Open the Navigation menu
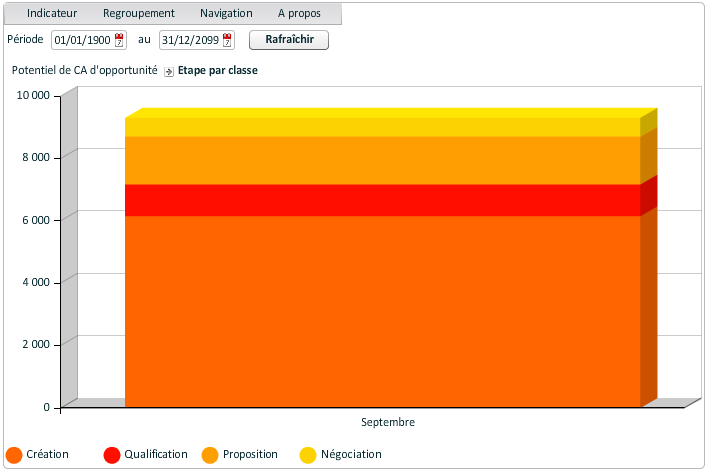 [226, 14]
